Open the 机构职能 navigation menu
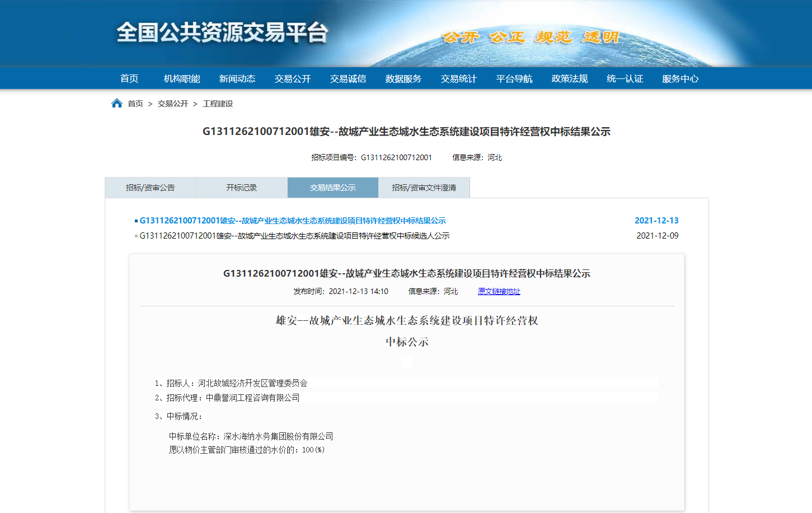Viewport: 812px width, 513px height. click(x=182, y=78)
